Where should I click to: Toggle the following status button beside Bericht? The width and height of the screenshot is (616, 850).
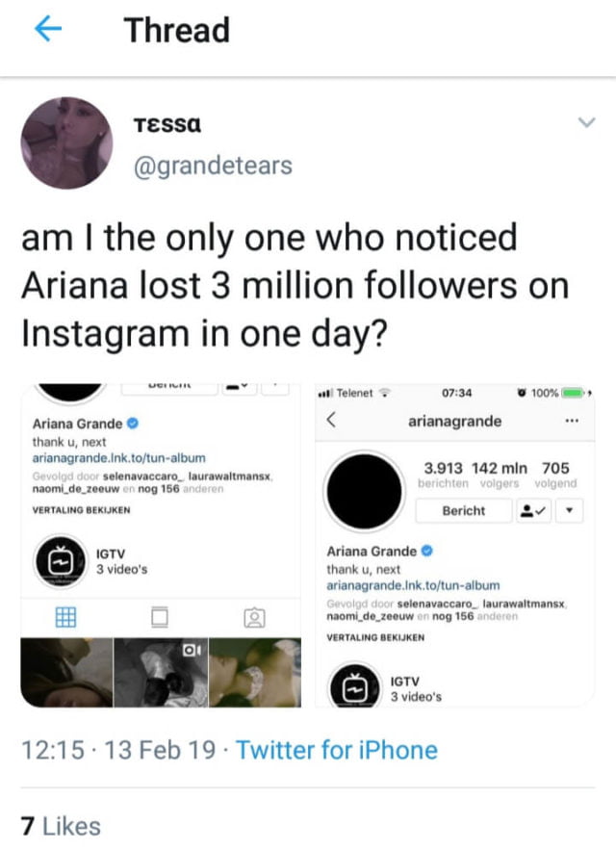point(534,511)
